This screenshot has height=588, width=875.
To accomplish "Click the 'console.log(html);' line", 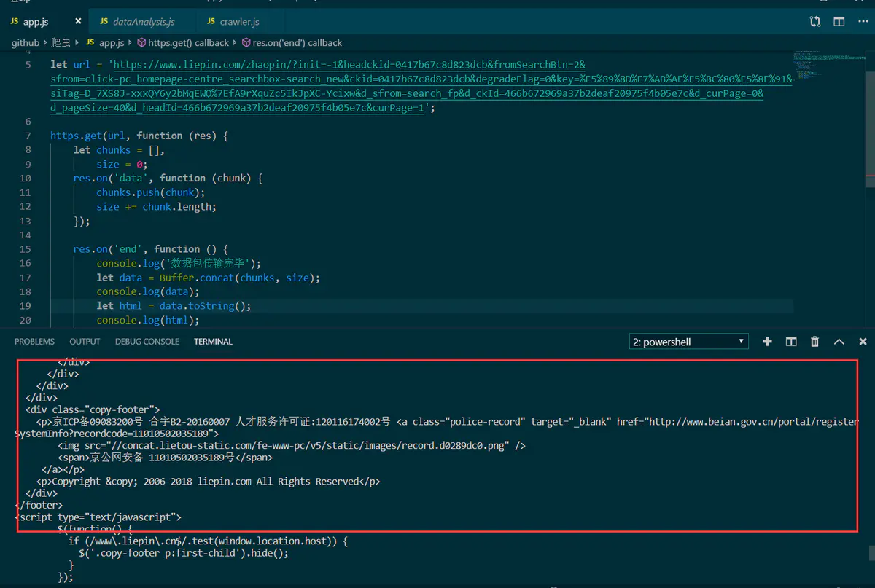I will pos(147,320).
